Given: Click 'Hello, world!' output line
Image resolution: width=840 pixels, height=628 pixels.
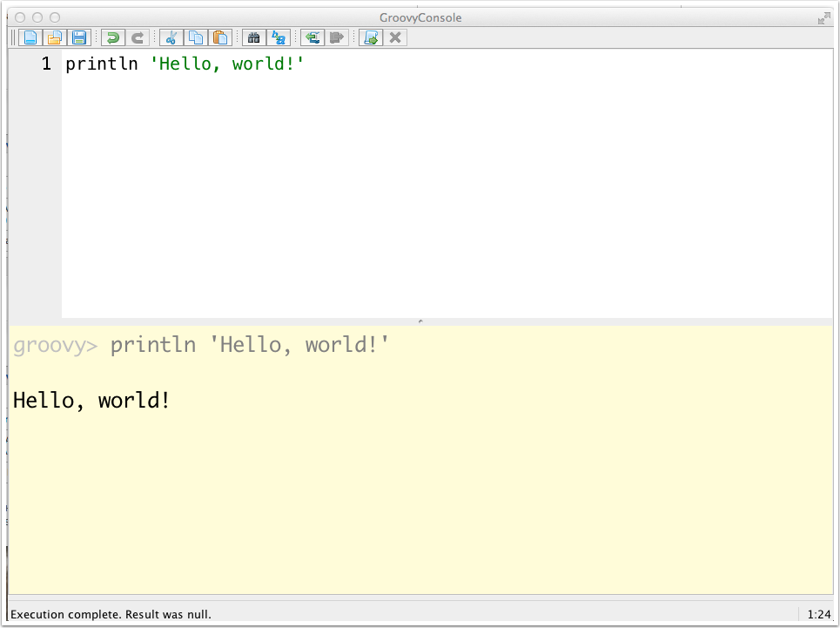Looking at the screenshot, I should click(x=91, y=401).
